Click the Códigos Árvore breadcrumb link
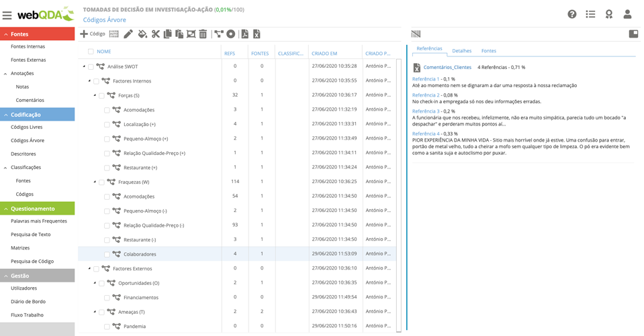This screenshot has height=336, width=644. (104, 19)
